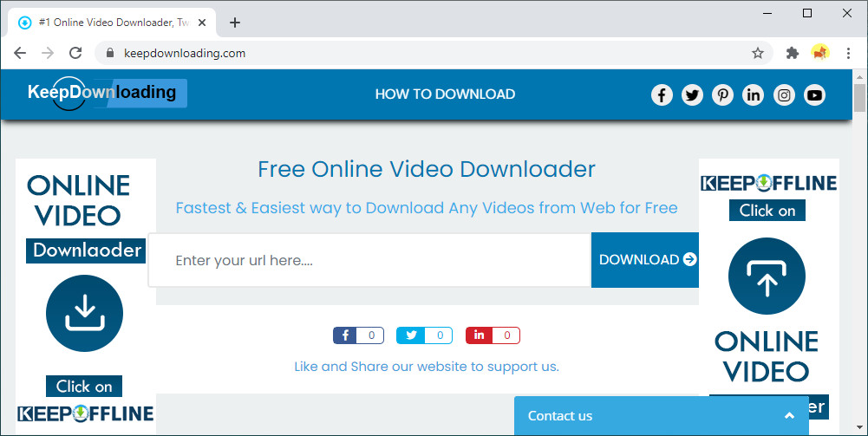Click the 'Free Online Video Downloader' heading
This screenshot has width=868, height=436.
(x=427, y=169)
